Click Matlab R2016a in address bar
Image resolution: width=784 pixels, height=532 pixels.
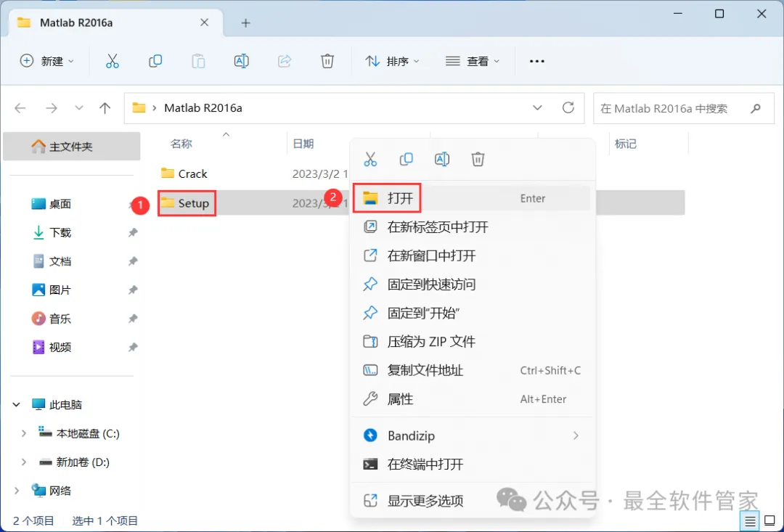tap(203, 108)
